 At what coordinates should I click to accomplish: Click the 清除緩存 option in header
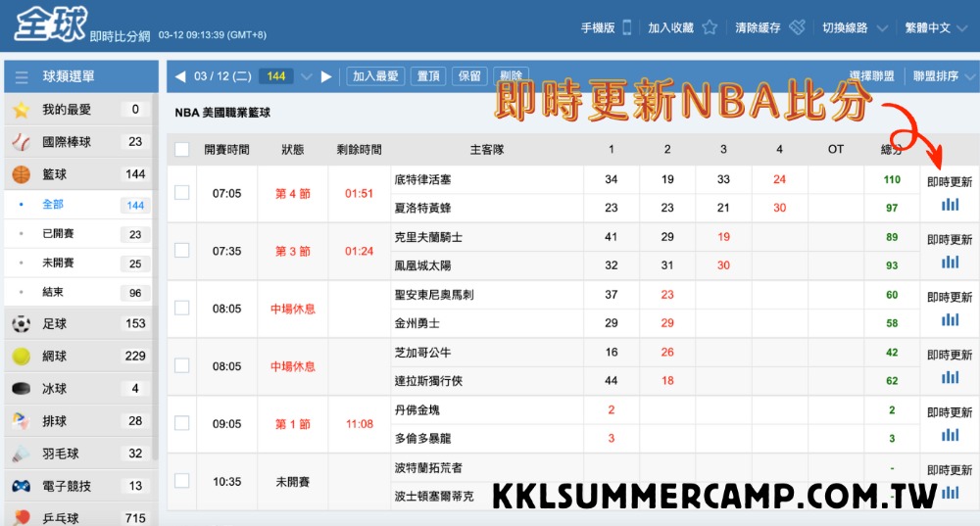point(769,28)
